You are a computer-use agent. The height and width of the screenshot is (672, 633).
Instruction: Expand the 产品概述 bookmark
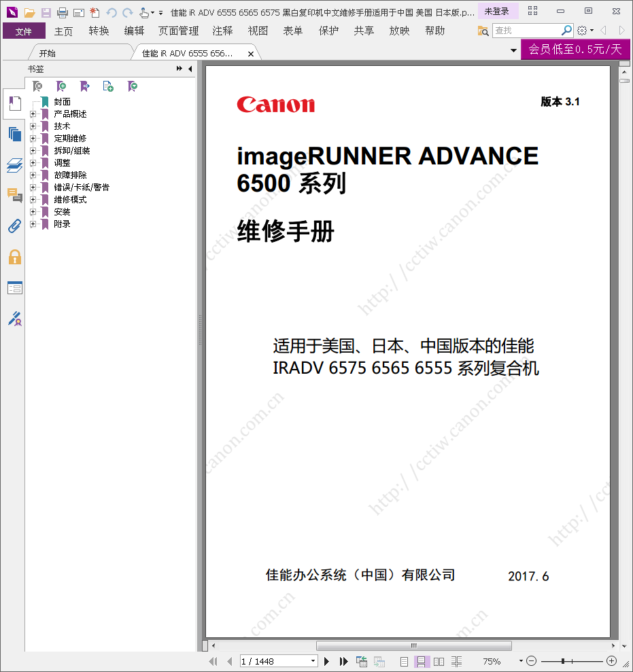[33, 114]
